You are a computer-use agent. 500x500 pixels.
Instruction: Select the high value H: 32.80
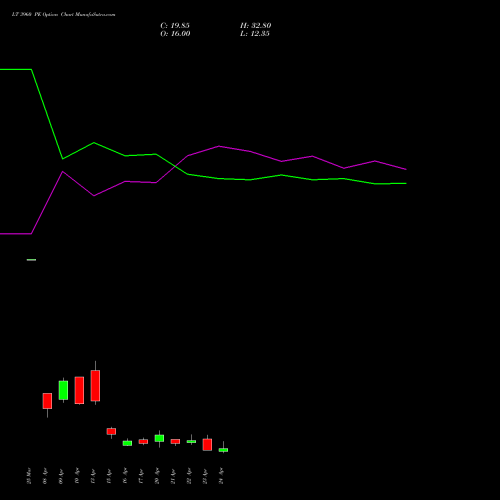(x=256, y=26)
